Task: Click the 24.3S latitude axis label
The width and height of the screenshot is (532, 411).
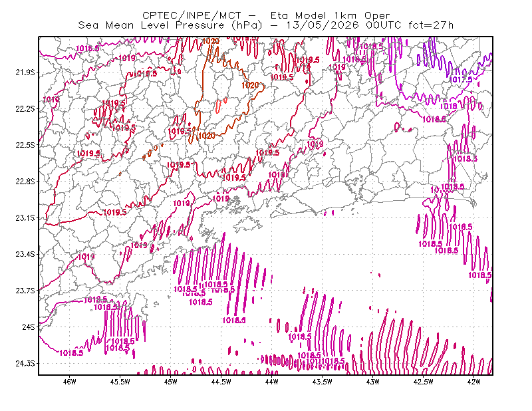Action: pos(25,364)
